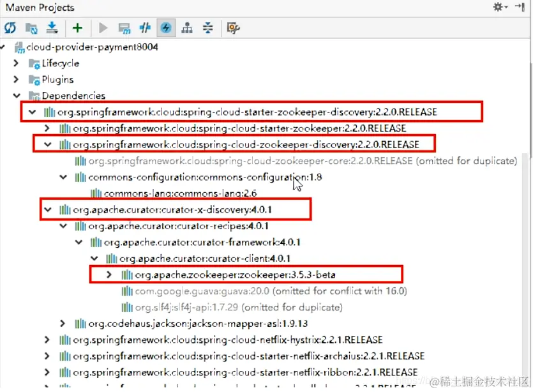Image resolution: width=533 pixels, height=392 pixels.
Task: Click the Run Maven Build play icon
Action: 103,28
